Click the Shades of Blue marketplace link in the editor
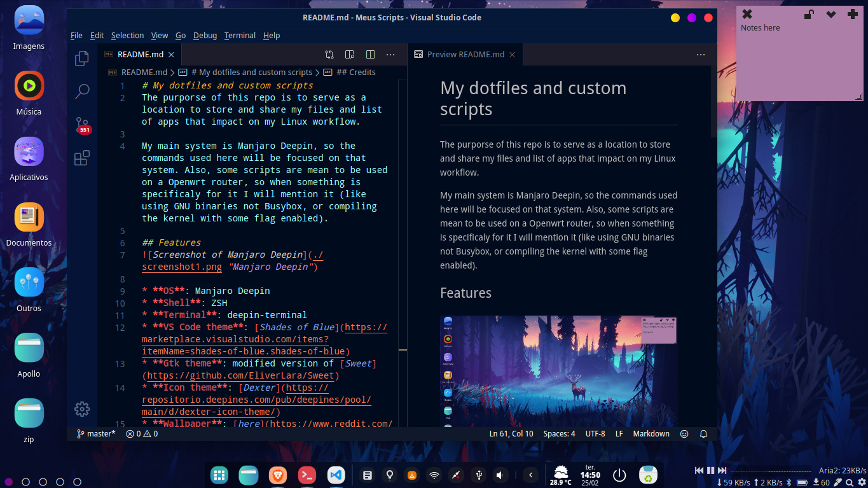 pos(265,339)
